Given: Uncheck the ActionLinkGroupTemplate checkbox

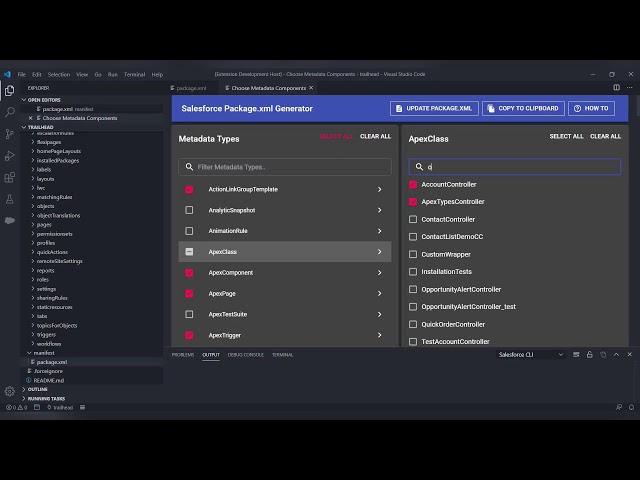Looking at the screenshot, I should [189, 189].
